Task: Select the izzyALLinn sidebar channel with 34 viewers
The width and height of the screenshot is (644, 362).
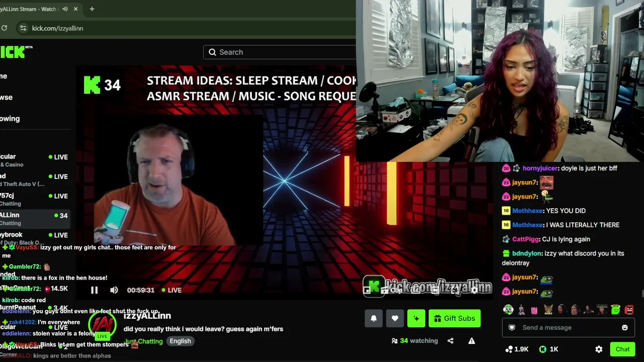Action: (34, 219)
